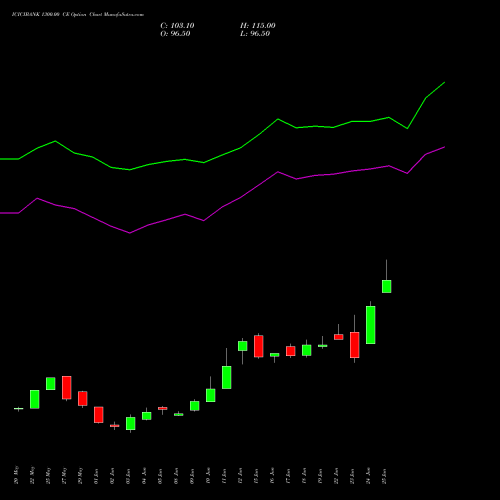500x500 pixels.
Task: Click the purple middle band line
Action: point(222,207)
